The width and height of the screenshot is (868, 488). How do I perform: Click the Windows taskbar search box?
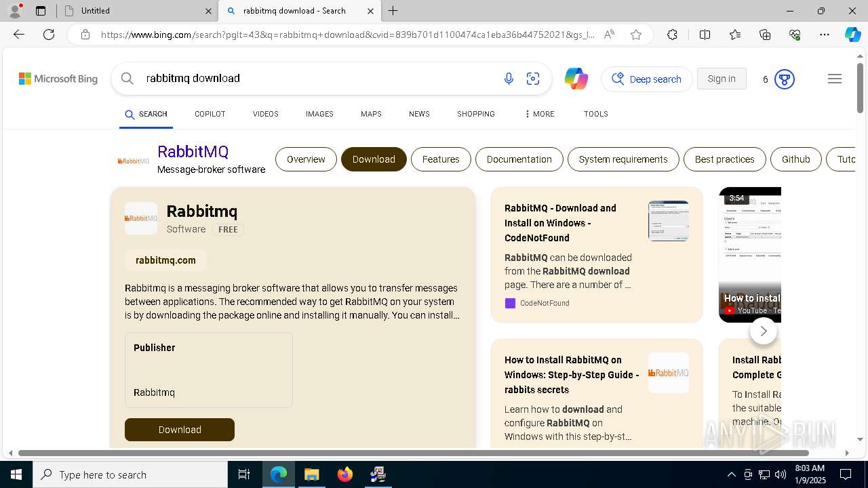click(130, 474)
